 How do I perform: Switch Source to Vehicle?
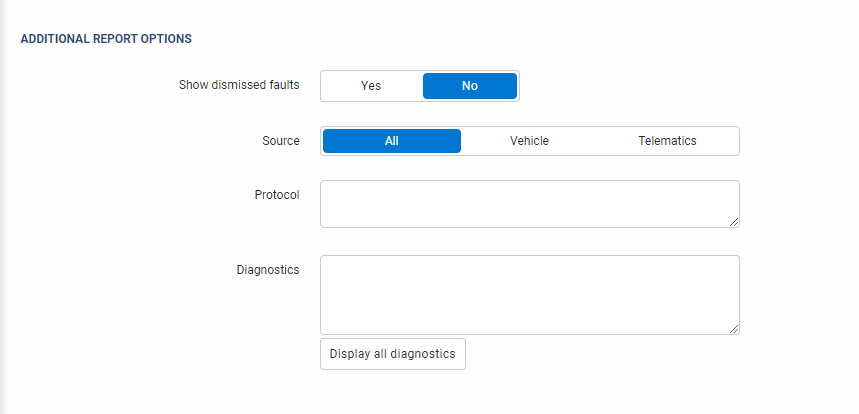tap(529, 141)
